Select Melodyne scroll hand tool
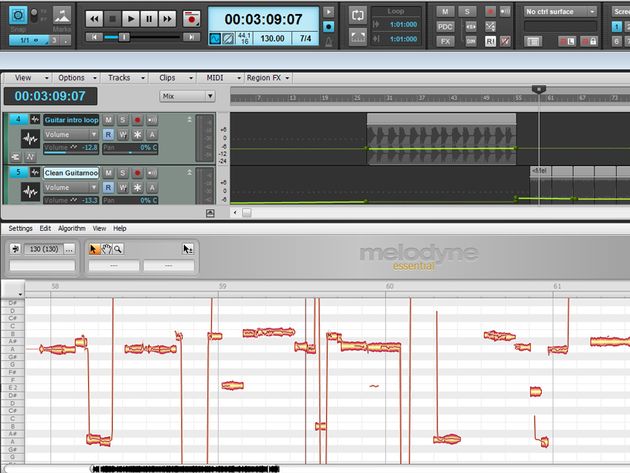The width and height of the screenshot is (630, 473). (x=106, y=249)
